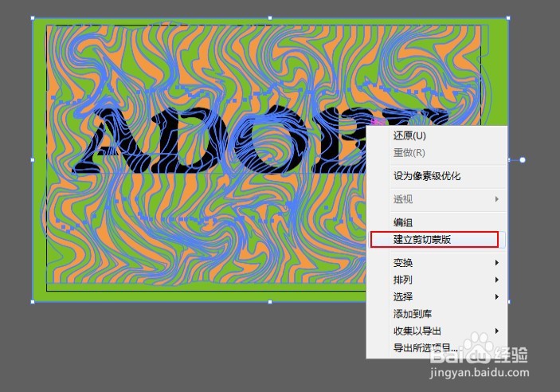Choose 编组 to group the selection

(437, 222)
